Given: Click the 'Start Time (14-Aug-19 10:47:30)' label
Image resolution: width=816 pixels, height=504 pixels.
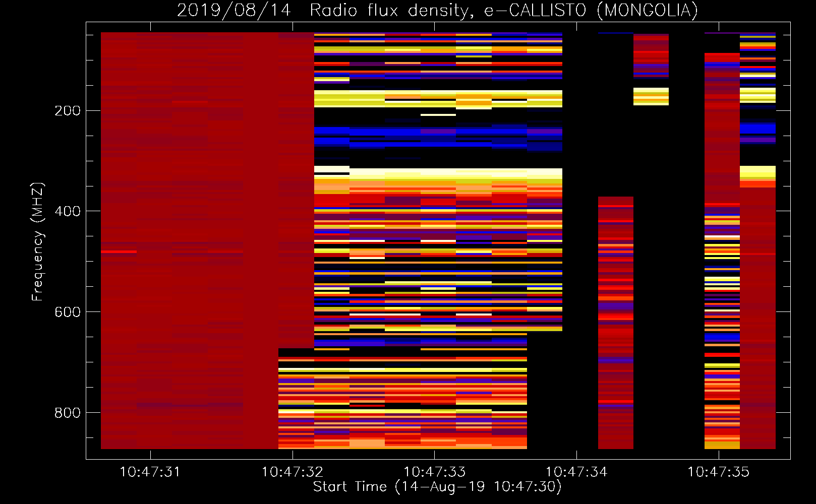Looking at the screenshot, I should click(x=437, y=487).
